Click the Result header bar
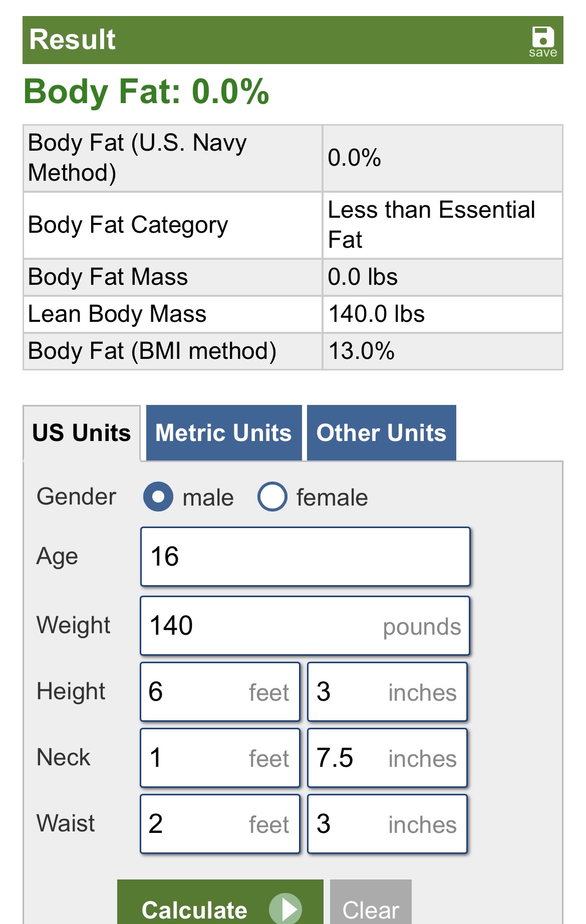 coord(293,40)
